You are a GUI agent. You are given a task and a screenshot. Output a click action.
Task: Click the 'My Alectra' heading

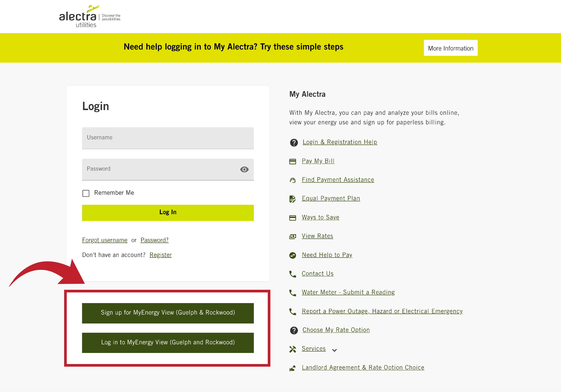tap(307, 94)
